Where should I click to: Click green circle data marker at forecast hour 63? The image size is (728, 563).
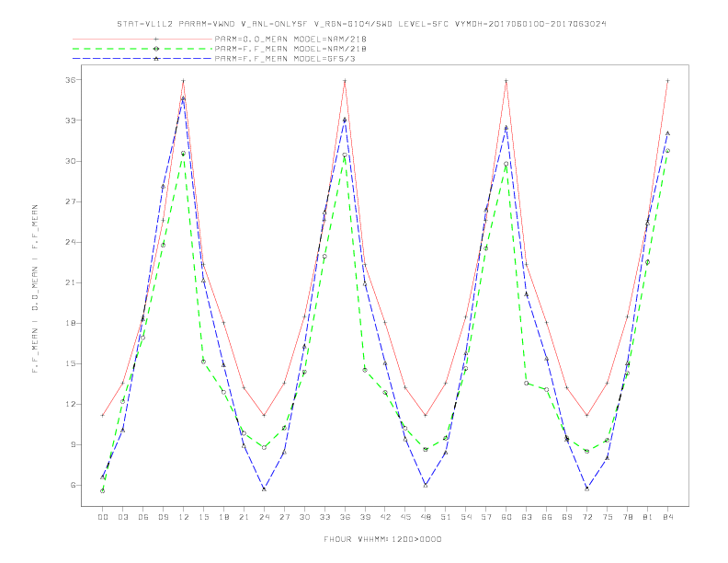pos(527,384)
